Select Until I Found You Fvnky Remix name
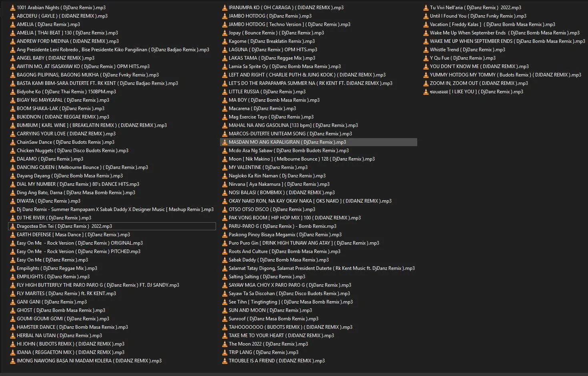588x376 pixels. coord(478,16)
